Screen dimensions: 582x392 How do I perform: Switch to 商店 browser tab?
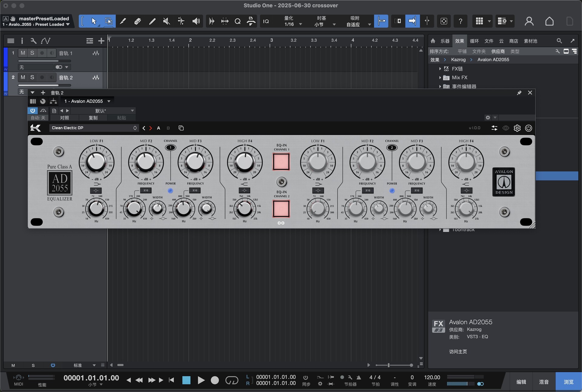coord(513,41)
